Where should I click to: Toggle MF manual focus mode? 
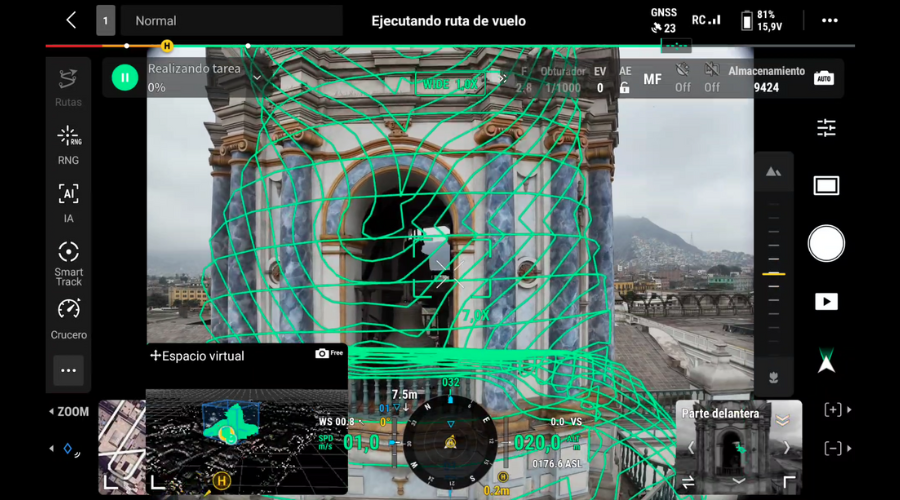tap(652, 79)
